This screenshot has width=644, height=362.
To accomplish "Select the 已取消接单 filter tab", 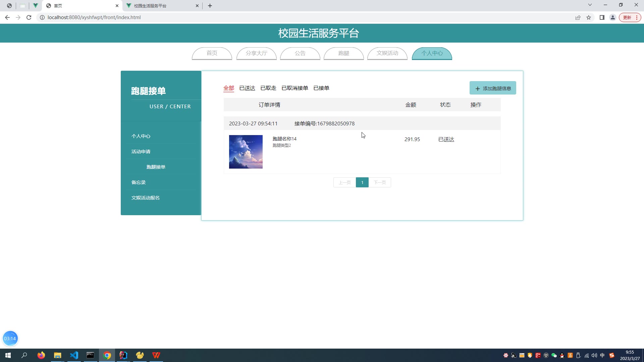I will pyautogui.click(x=294, y=88).
